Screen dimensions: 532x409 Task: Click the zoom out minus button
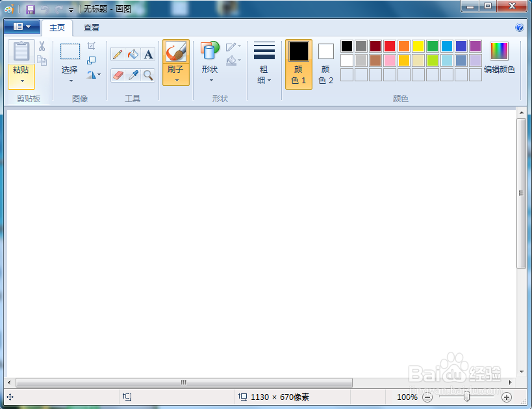(x=427, y=397)
